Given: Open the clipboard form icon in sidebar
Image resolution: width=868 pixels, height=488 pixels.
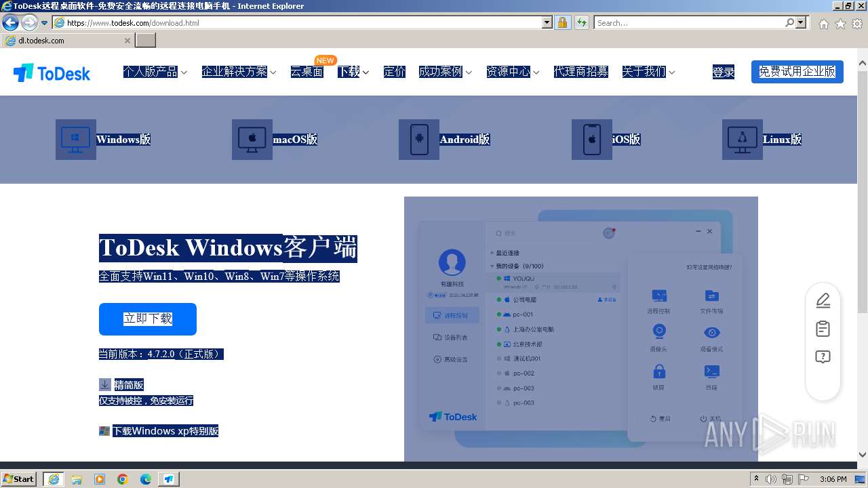Looking at the screenshot, I should click(x=823, y=329).
